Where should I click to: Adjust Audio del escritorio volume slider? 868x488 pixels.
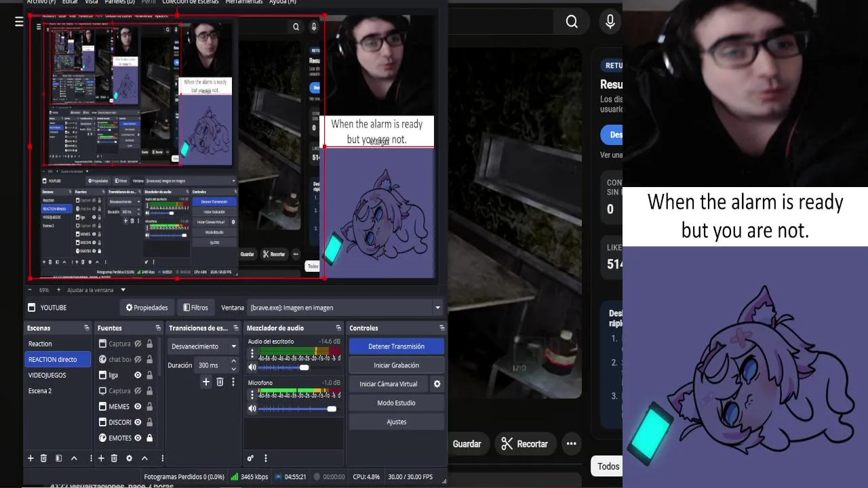pyautogui.click(x=298, y=367)
